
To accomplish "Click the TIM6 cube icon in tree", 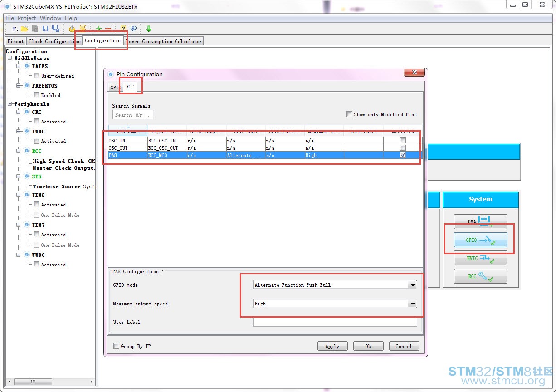I will (27, 195).
